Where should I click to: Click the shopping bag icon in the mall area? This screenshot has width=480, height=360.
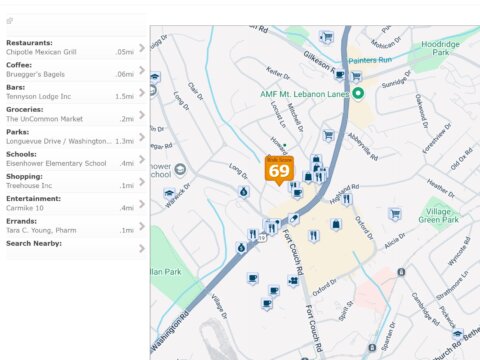(336, 225)
